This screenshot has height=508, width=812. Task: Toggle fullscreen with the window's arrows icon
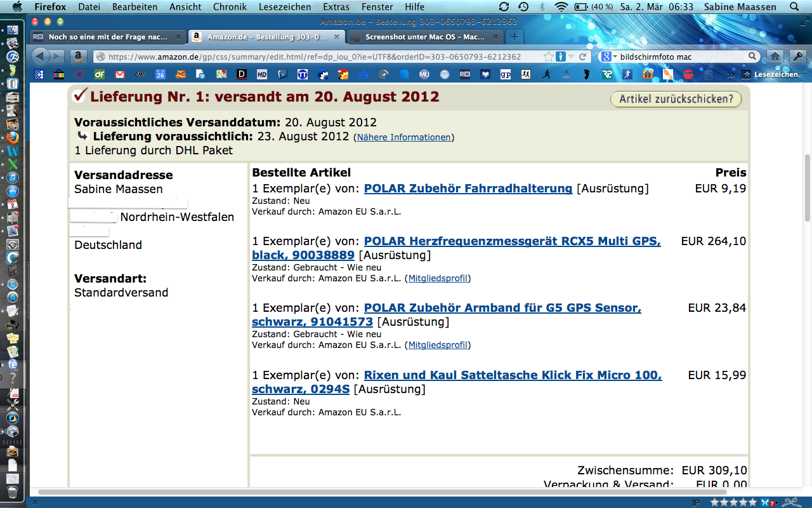[x=804, y=22]
